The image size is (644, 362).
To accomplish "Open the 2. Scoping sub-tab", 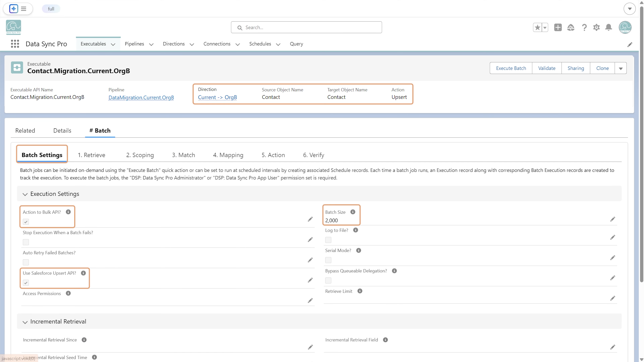I will [140, 155].
